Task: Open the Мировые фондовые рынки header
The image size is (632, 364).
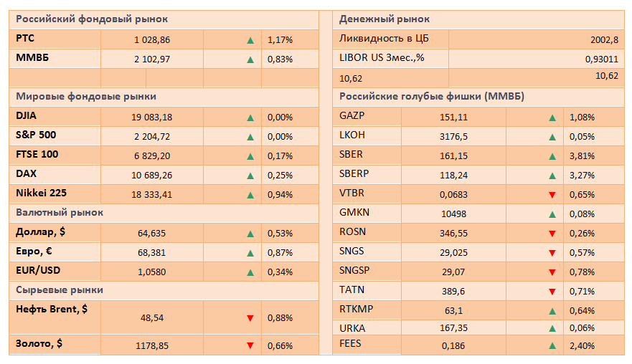Action: [x=86, y=97]
